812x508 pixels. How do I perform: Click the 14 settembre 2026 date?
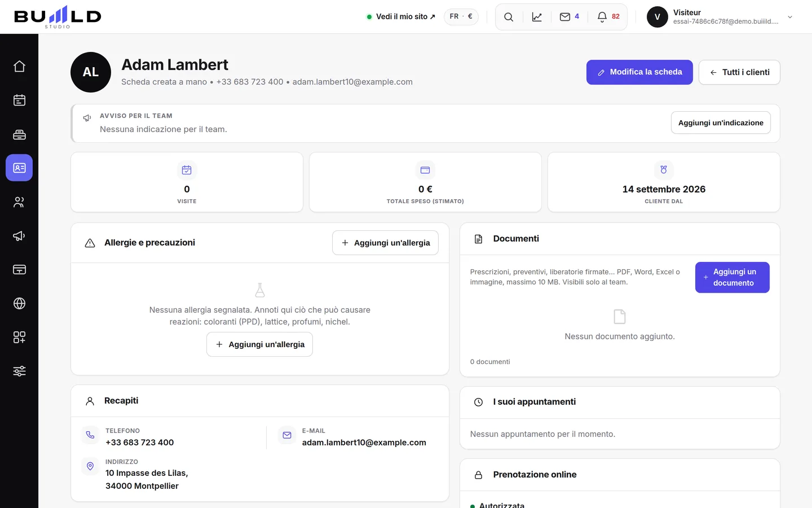664,189
